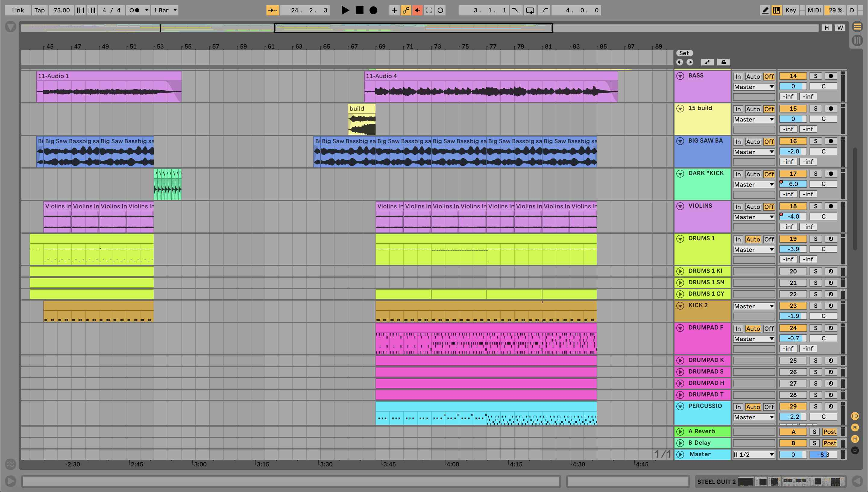Toggle the Returns R show/hide button
Screen dimensions: 868x492
855,427
